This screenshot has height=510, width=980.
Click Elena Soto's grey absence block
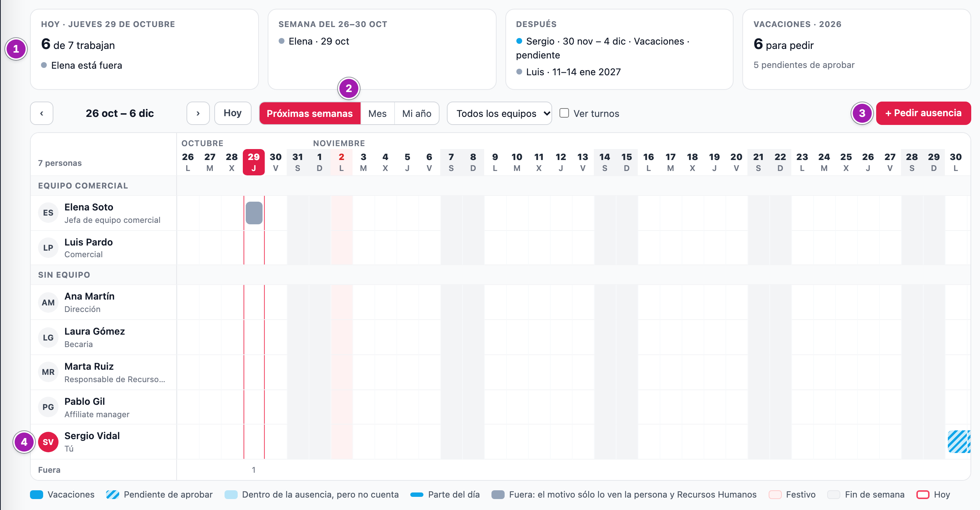pos(254,213)
